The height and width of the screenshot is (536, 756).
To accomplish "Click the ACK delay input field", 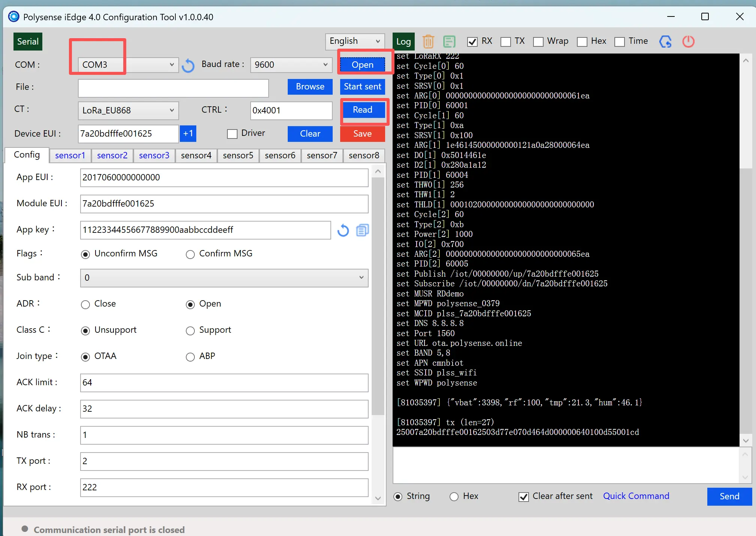I will click(224, 409).
